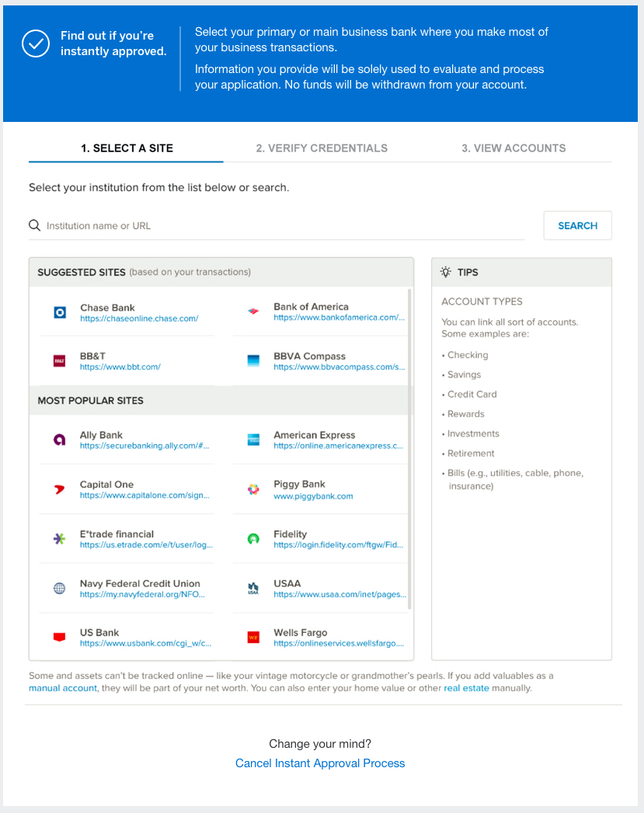The height and width of the screenshot is (813, 644).
Task: Open the USAA website URL link
Action: 339,595
